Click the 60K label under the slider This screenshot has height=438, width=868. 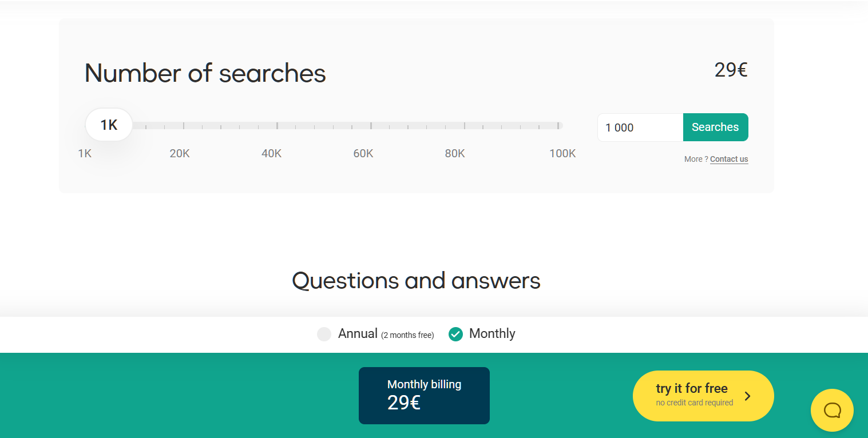(x=363, y=153)
